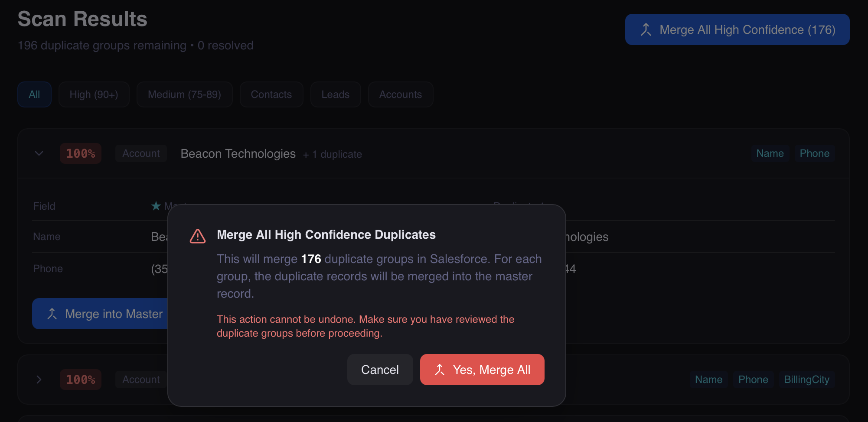Click merge icon in Merge into Master button
Viewport: 868px width, 422px height.
[x=52, y=314]
